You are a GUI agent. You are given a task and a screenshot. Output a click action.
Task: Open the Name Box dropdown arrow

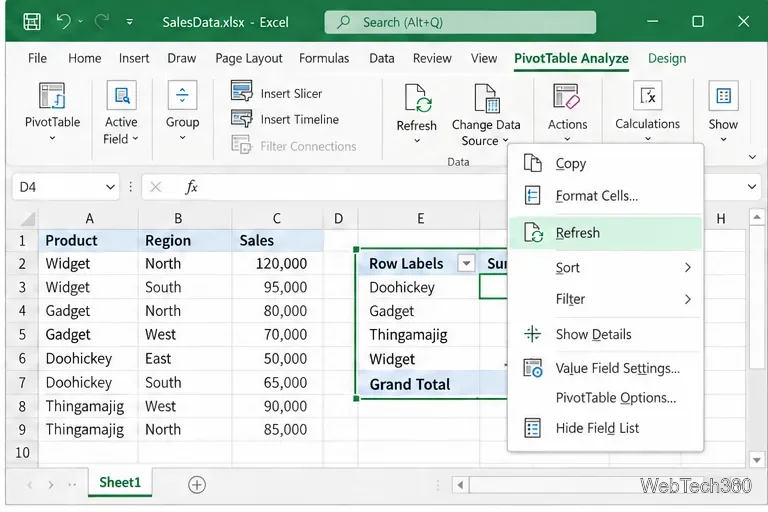pyautogui.click(x=110, y=187)
